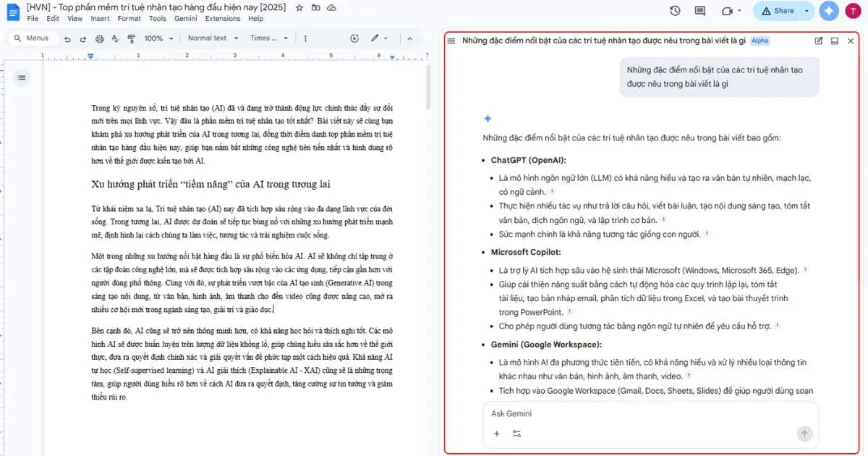Move document using the folder icon
This screenshot has width=868, height=456.
tap(315, 7)
